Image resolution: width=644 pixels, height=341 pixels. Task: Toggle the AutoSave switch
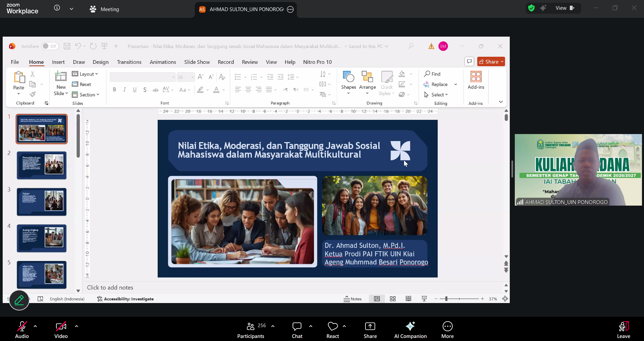pyautogui.click(x=50, y=46)
